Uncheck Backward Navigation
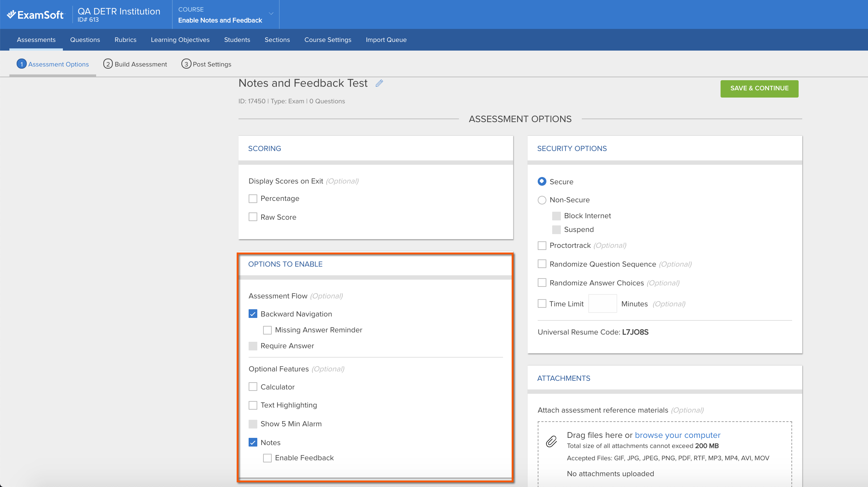 pyautogui.click(x=253, y=314)
